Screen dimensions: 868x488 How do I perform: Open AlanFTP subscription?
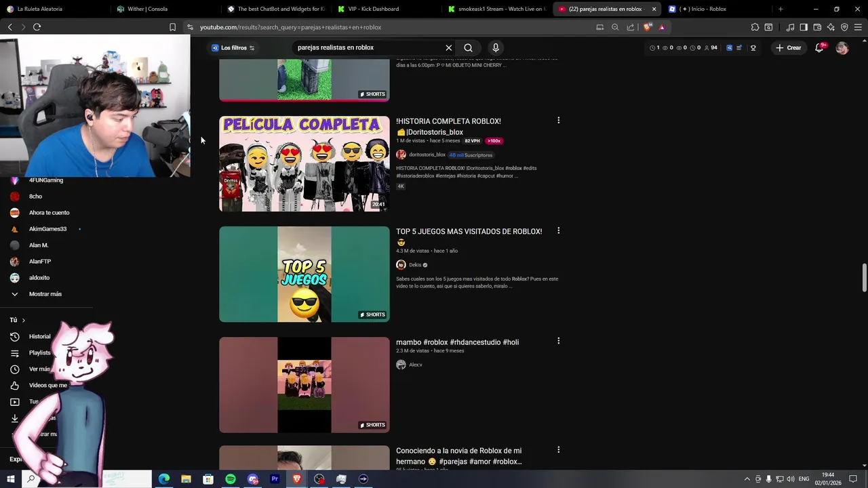[40, 262]
